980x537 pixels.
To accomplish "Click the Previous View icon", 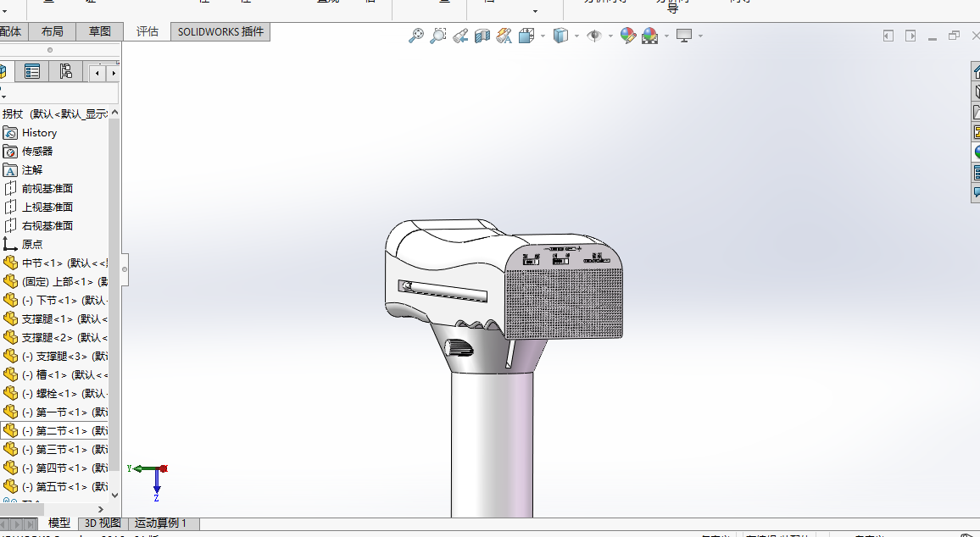I will (x=460, y=36).
